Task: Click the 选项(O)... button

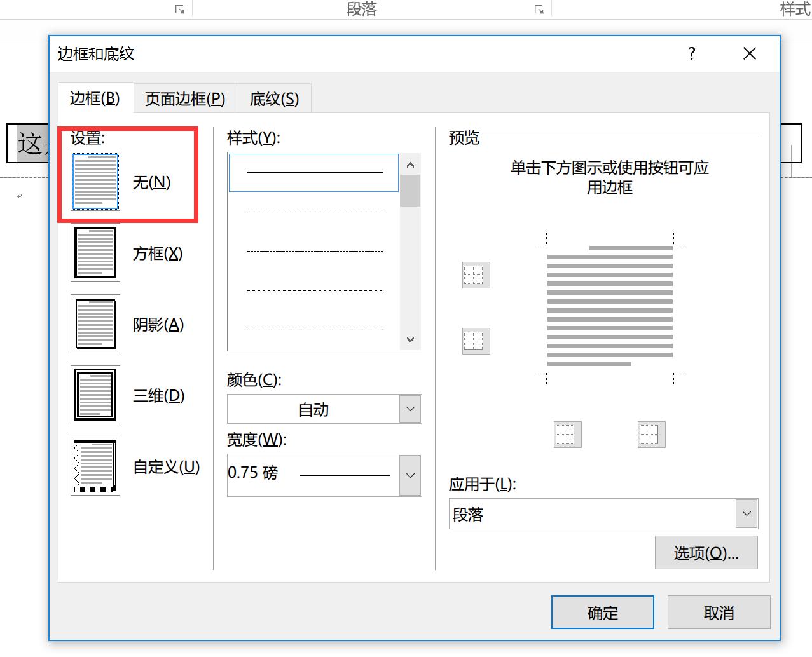Action: click(705, 552)
